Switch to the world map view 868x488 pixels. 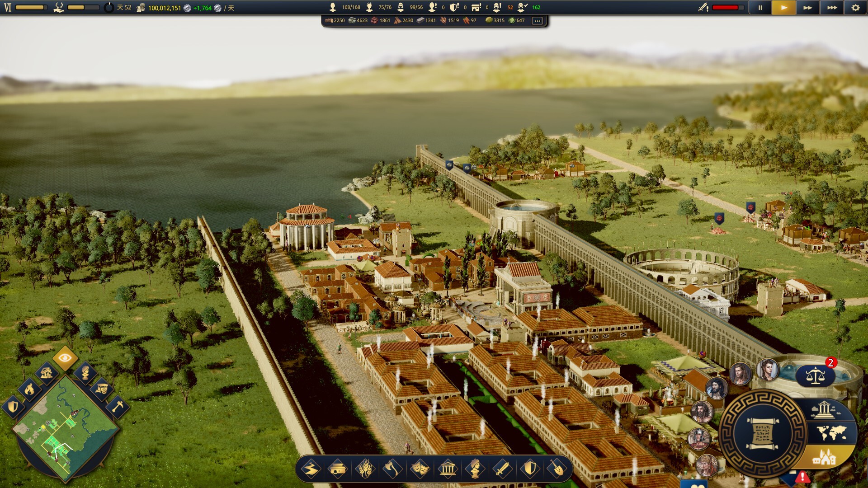tap(832, 433)
